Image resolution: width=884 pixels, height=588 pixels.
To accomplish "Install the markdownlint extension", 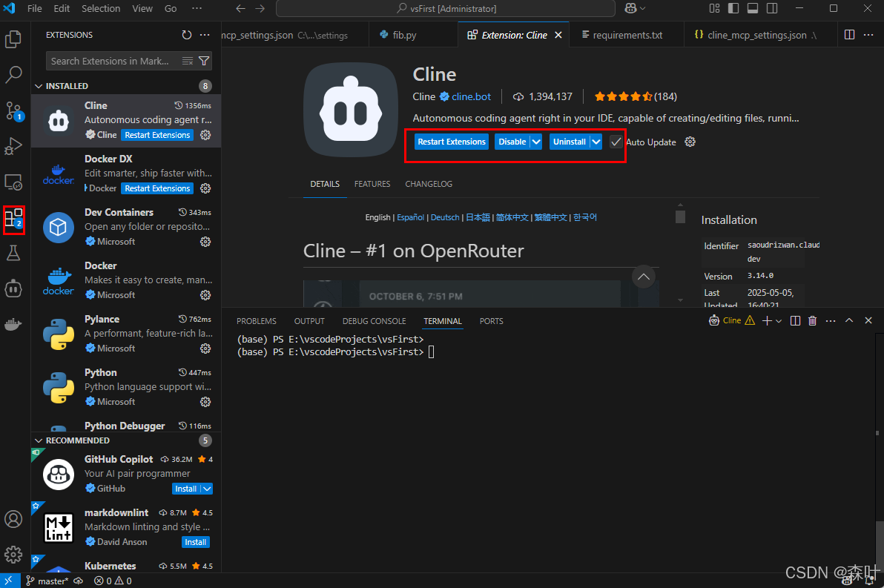I will click(196, 542).
